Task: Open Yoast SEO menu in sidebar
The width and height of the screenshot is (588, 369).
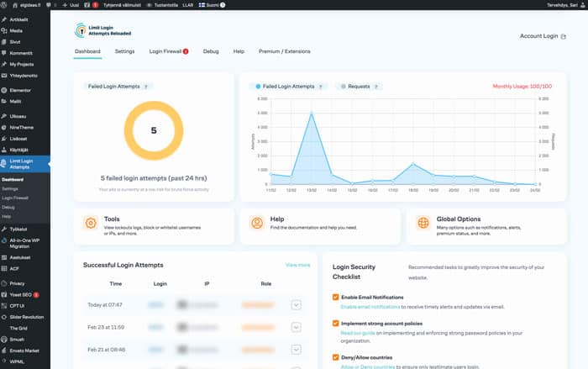Action: tap(21, 295)
